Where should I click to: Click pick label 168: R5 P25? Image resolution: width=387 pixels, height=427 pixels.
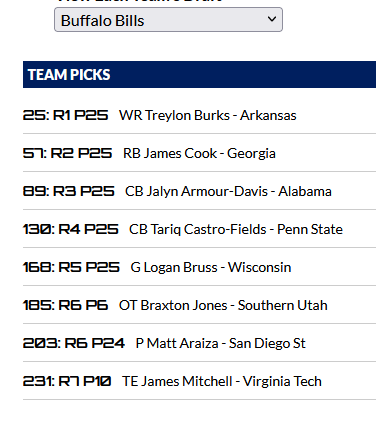tap(71, 267)
